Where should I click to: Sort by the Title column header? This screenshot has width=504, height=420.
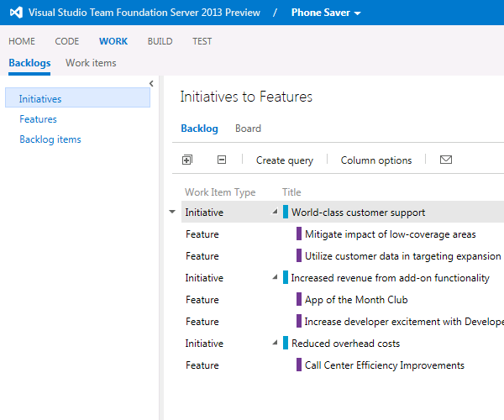(291, 192)
